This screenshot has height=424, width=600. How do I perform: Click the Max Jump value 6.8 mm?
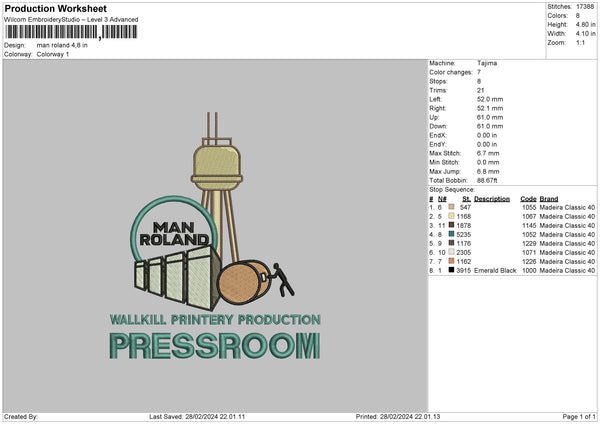point(488,171)
